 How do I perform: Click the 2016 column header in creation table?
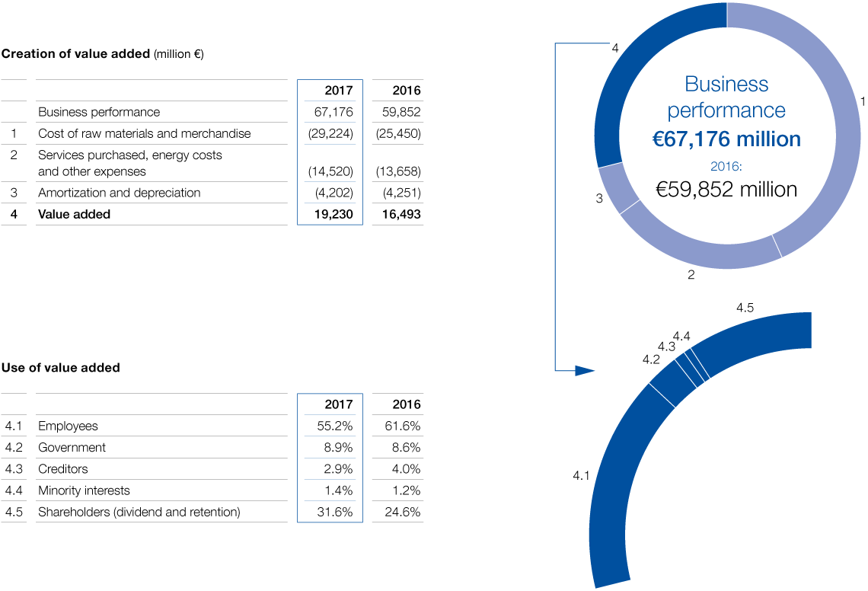pos(407,91)
